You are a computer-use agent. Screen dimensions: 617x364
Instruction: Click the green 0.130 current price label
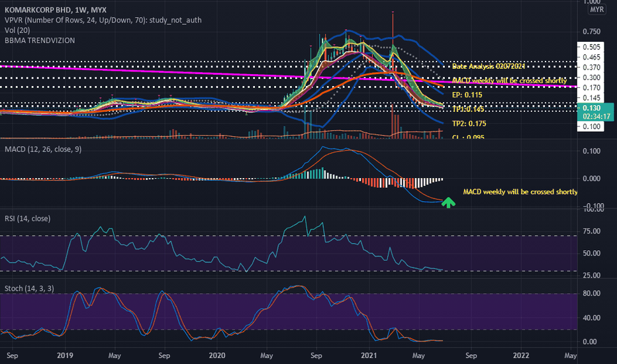point(595,112)
